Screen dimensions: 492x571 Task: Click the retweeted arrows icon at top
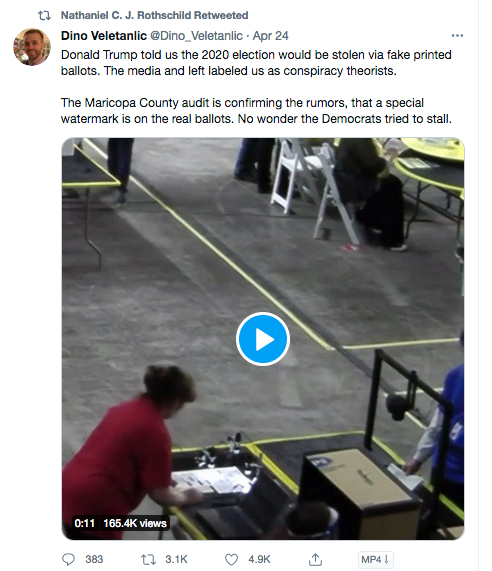44,15
